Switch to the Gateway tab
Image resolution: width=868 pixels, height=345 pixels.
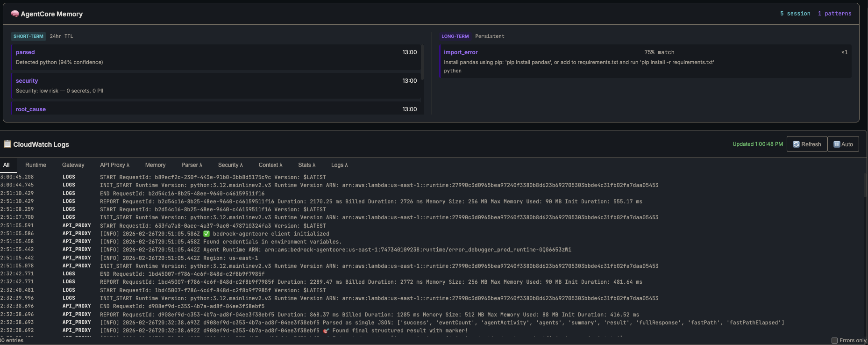tap(73, 165)
